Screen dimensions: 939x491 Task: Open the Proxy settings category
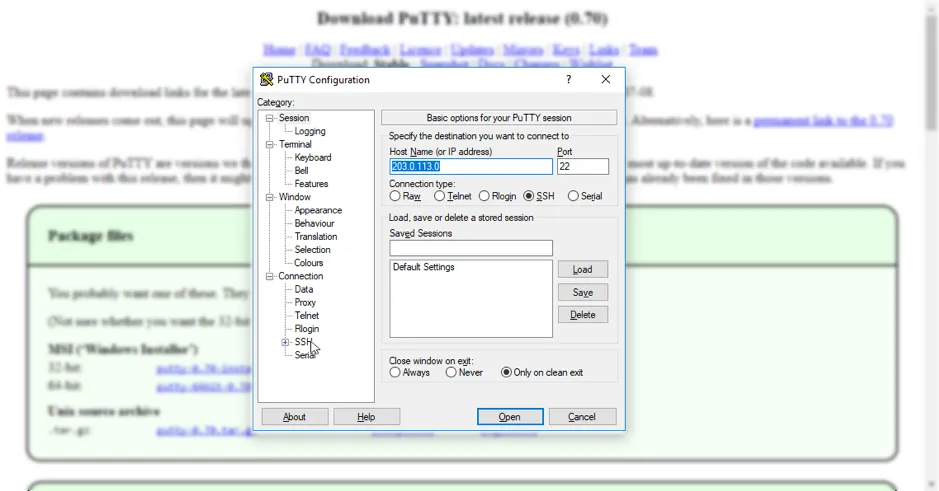click(x=305, y=302)
